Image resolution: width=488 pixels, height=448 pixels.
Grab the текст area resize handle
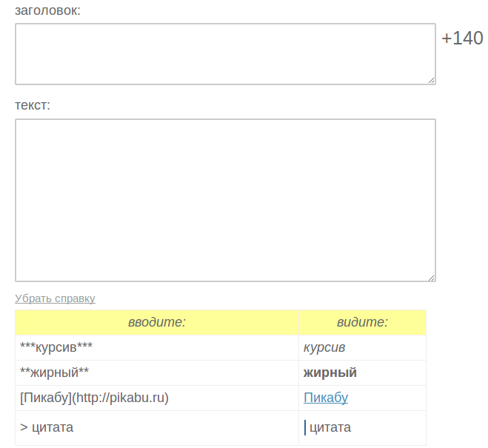point(431,278)
